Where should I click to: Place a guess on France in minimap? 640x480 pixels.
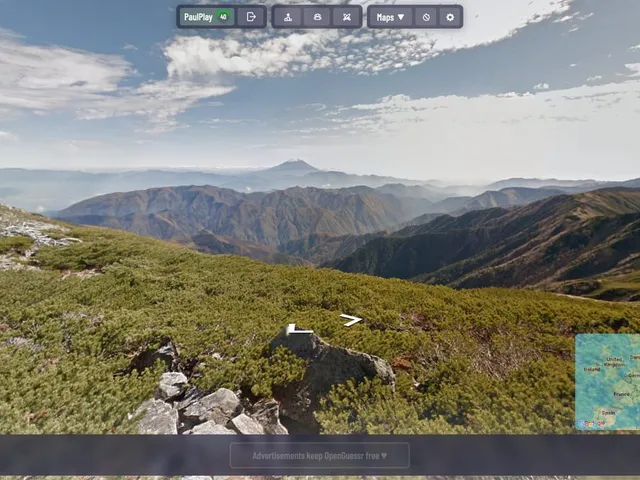click(x=621, y=394)
